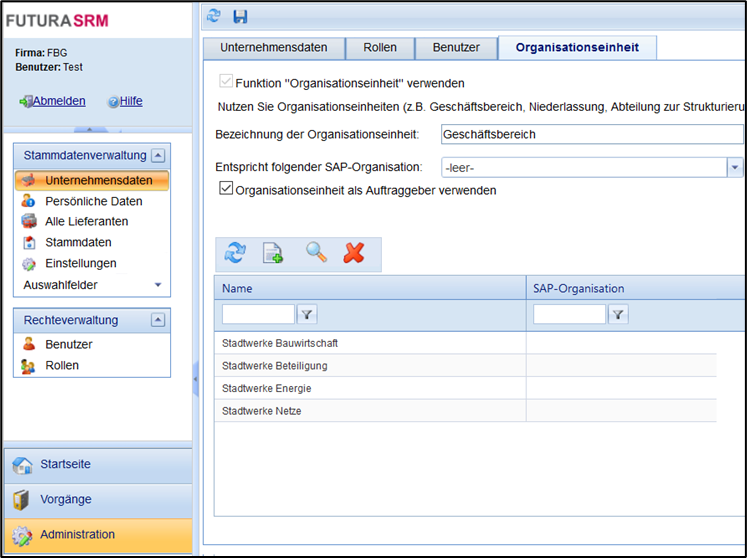Open the SAP-Organisation dropdown
Viewport: 747px width, 558px height.
[735, 167]
